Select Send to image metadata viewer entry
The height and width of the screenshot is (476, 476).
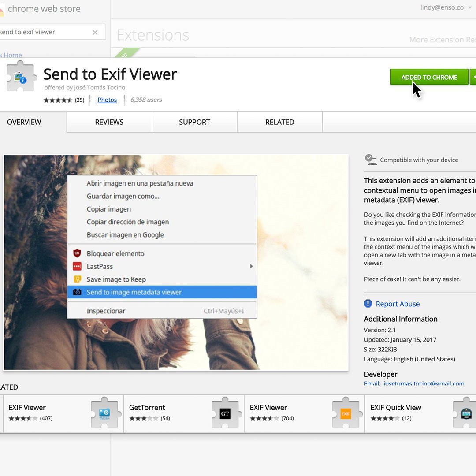click(162, 292)
